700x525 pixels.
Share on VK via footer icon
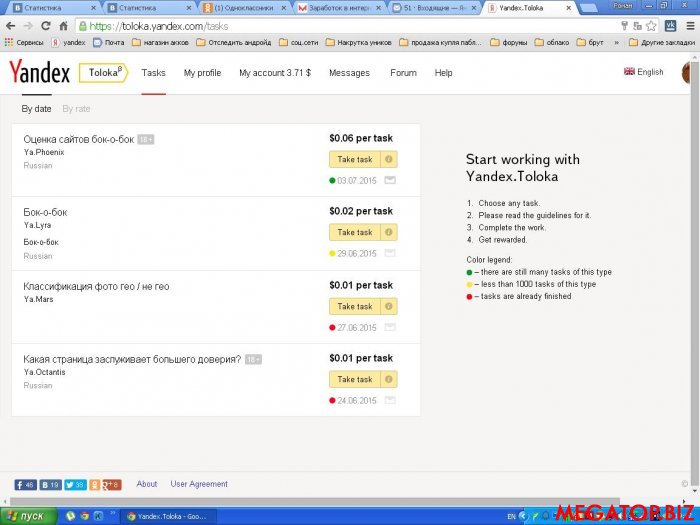(50, 484)
